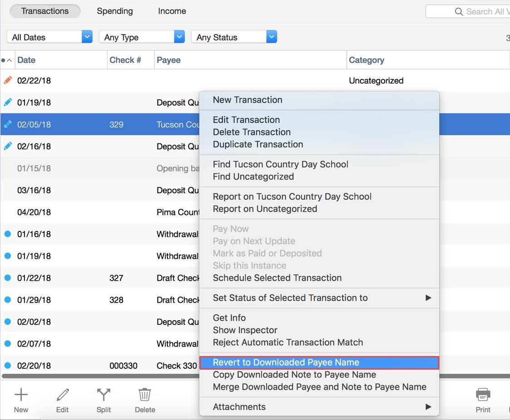Switch to the Spending tab
This screenshot has width=510, height=420.
pyautogui.click(x=115, y=11)
